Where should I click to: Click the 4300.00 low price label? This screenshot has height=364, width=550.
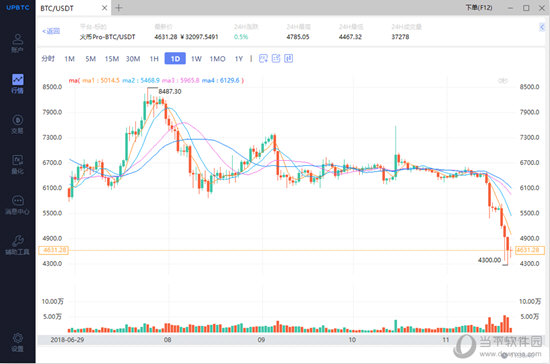pos(490,260)
